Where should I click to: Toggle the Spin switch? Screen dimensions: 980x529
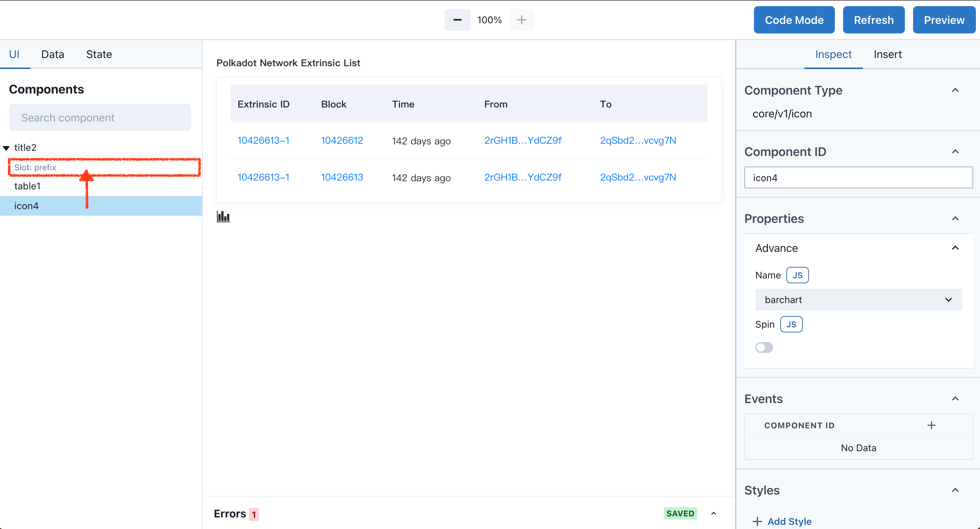point(764,347)
